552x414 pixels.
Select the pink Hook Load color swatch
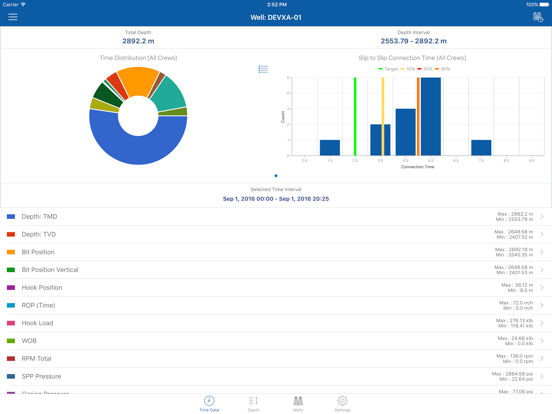coord(11,323)
